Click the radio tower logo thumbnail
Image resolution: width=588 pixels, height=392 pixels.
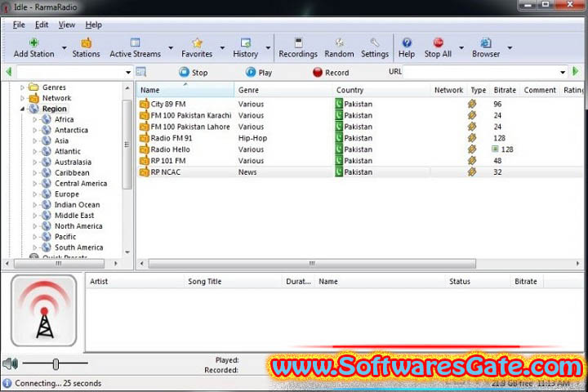(44, 310)
